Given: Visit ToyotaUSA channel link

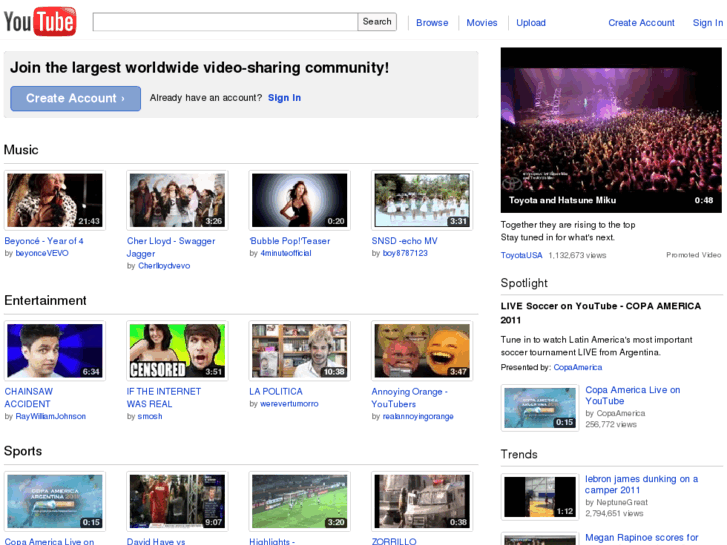Looking at the screenshot, I should [x=521, y=255].
